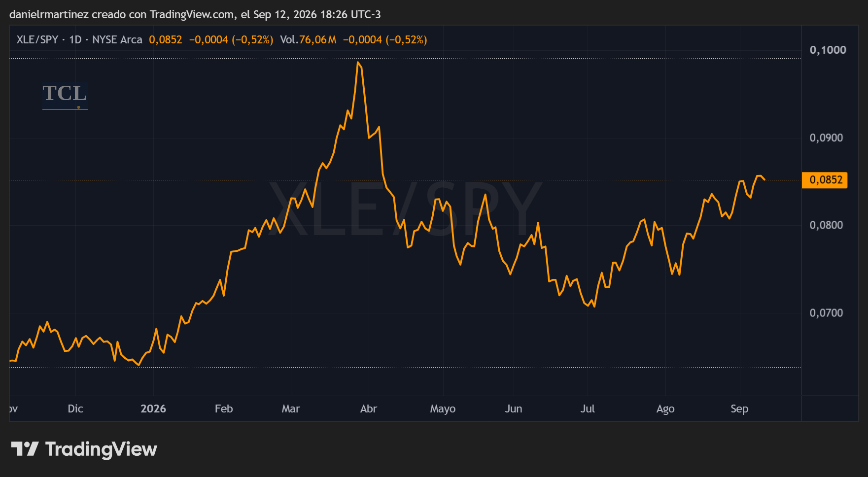
Task: Click the TradingView wordmark text
Action: click(x=101, y=449)
